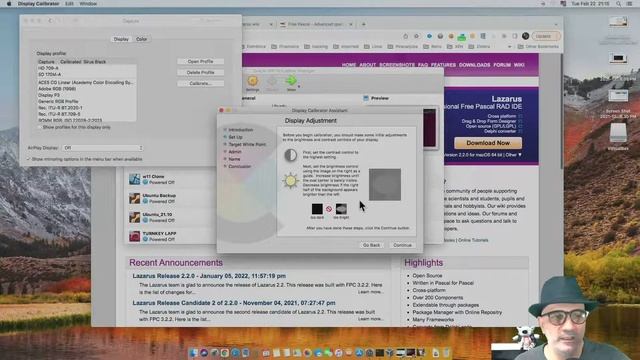Toggle 'Show profiles for this display only' checkbox
The image size is (640, 360).
pyautogui.click(x=40, y=127)
